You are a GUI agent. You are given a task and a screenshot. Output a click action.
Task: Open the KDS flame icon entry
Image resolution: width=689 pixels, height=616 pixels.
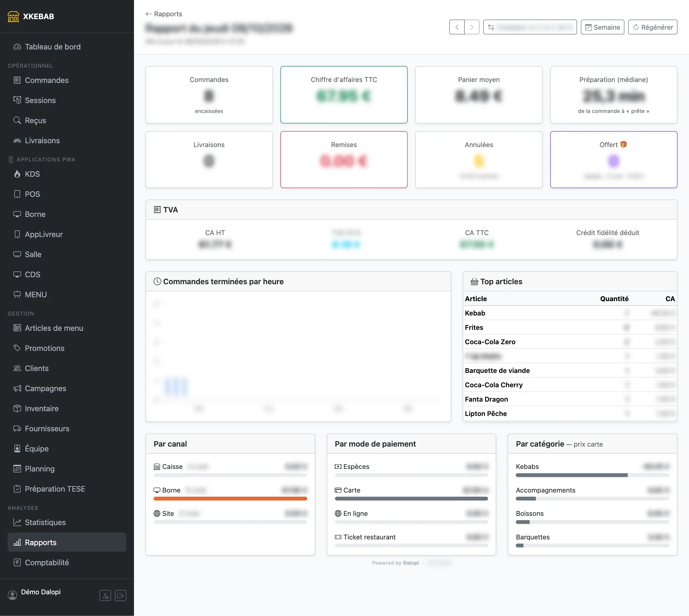pyautogui.click(x=17, y=174)
